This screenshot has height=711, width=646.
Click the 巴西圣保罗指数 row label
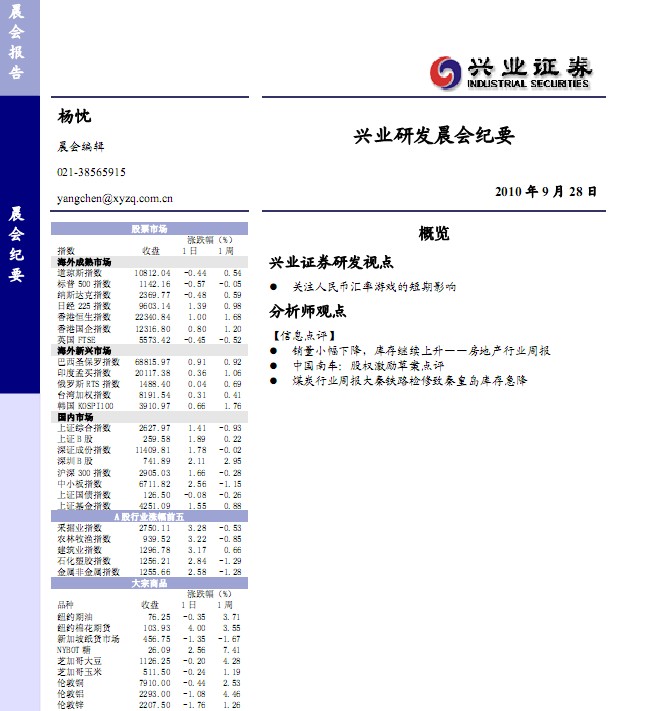88,362
